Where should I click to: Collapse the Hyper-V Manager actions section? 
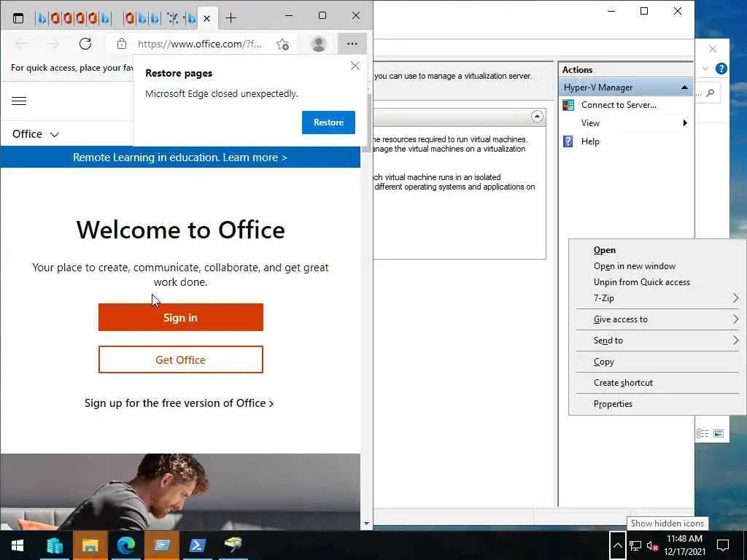(684, 87)
